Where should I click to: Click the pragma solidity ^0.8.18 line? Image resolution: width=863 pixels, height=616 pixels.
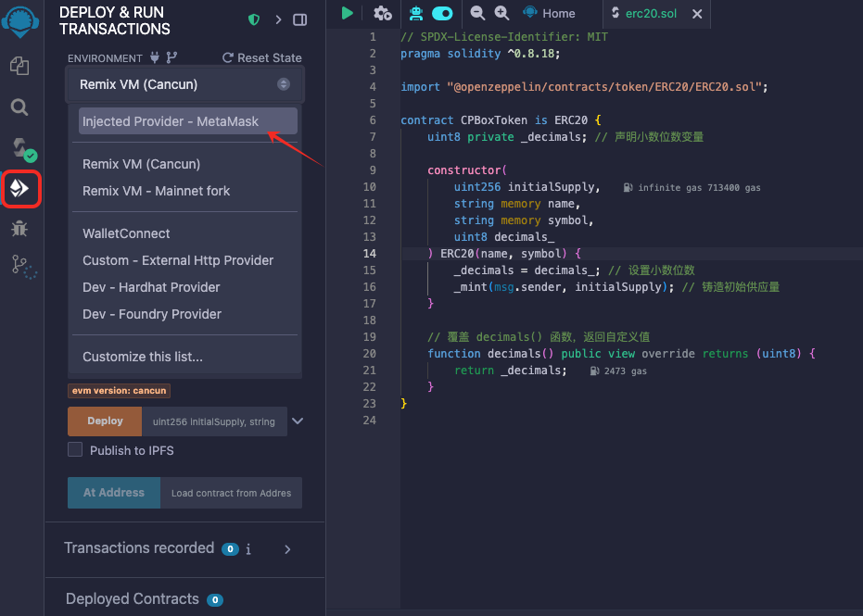tap(480, 54)
